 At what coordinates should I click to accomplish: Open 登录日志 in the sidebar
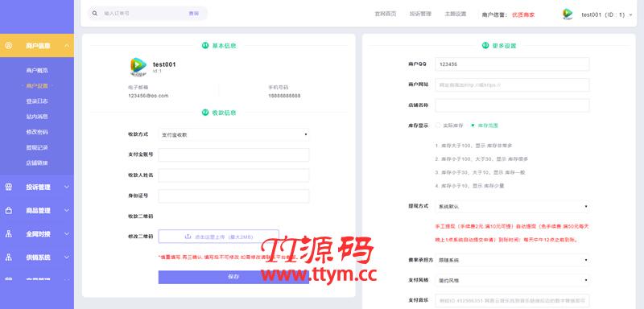click(37, 101)
